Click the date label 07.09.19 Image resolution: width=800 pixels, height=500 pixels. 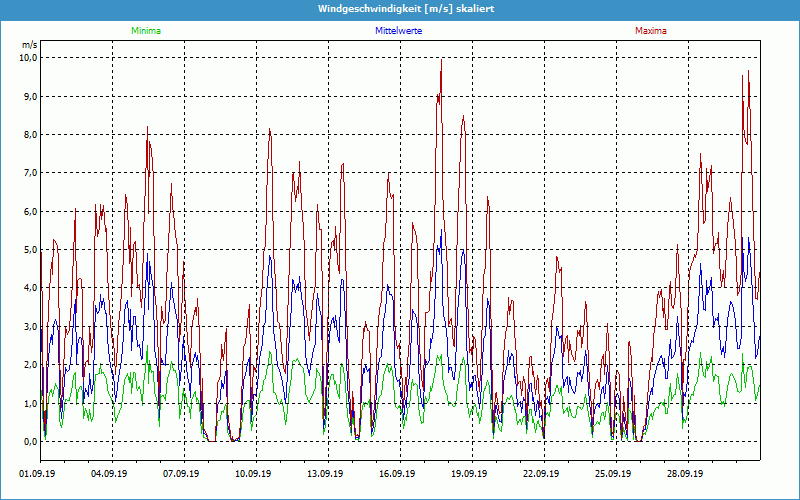[181, 473]
